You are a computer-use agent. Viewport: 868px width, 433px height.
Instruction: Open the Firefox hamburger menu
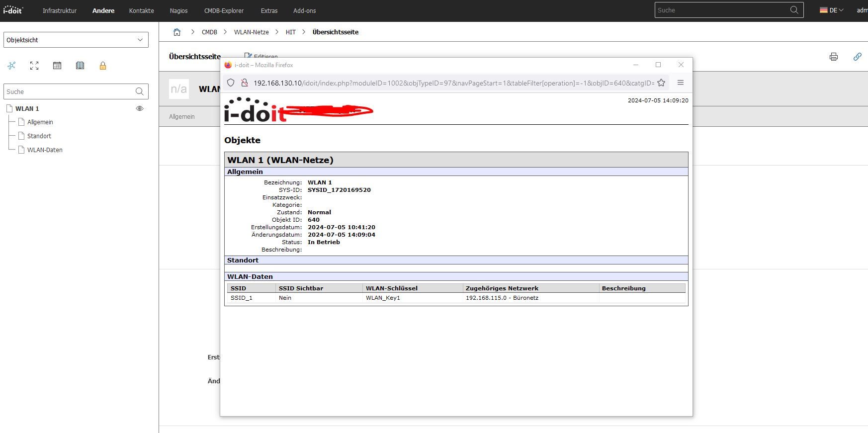coord(681,83)
